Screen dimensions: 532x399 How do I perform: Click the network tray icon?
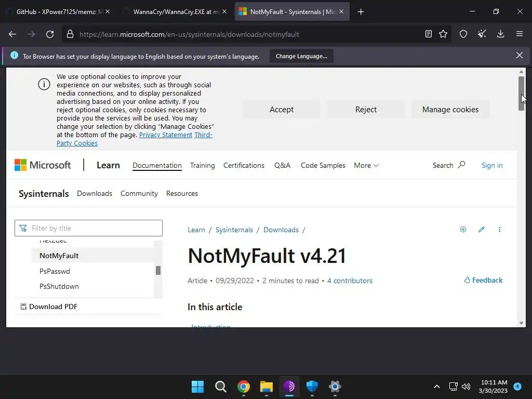tap(453, 387)
